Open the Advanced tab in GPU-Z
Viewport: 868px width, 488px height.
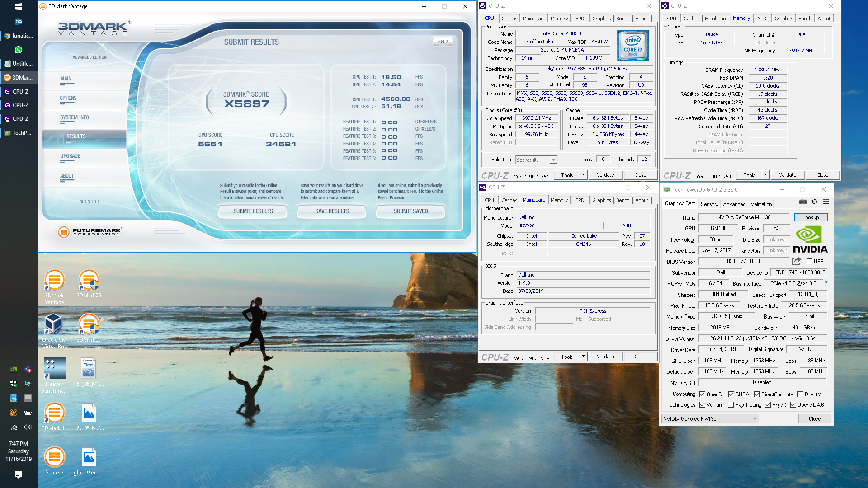(x=734, y=204)
